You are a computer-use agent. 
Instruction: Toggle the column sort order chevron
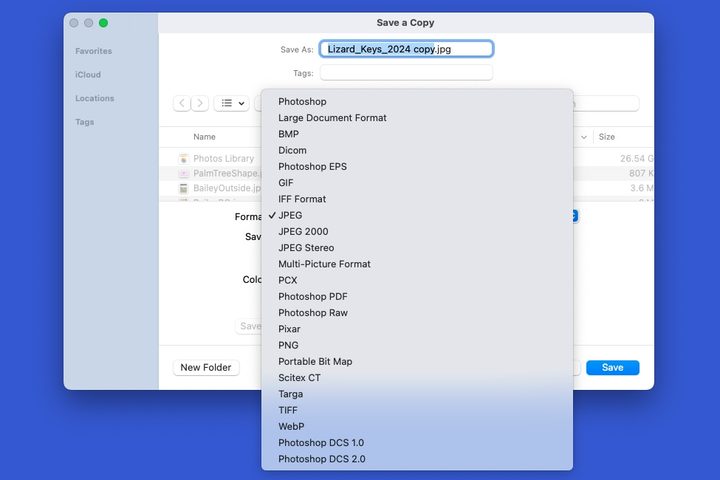(584, 137)
